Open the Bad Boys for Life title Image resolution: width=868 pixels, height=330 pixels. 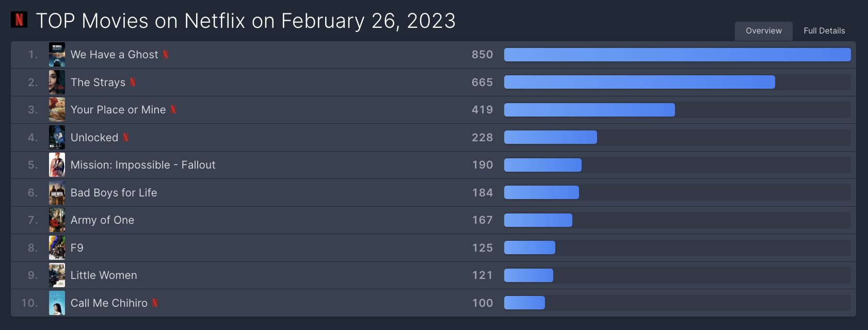[114, 192]
